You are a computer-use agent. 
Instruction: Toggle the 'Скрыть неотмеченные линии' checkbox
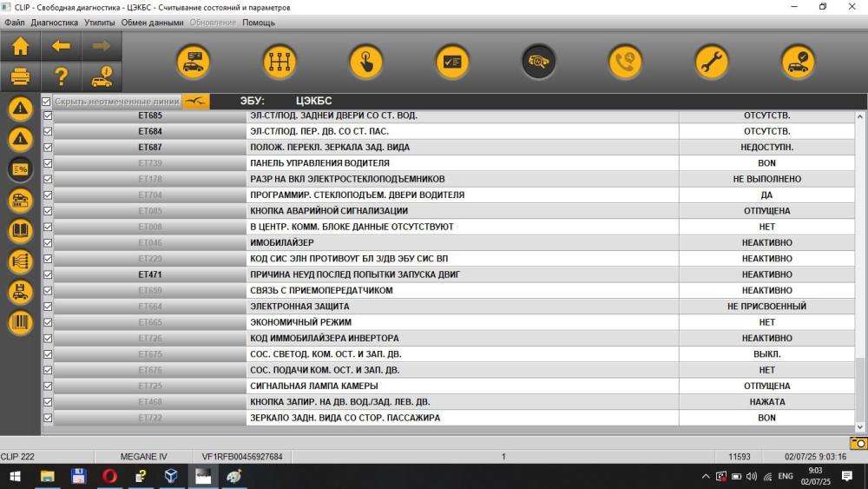(47, 102)
